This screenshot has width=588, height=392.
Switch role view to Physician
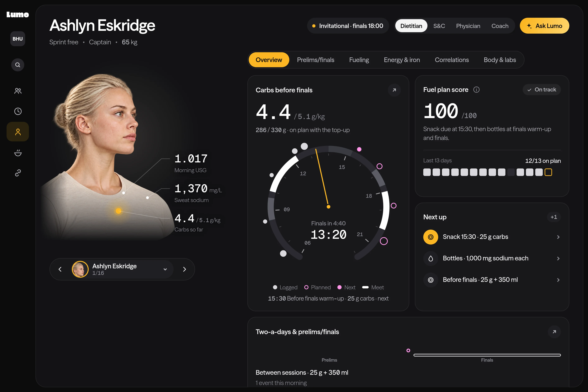[468, 26]
